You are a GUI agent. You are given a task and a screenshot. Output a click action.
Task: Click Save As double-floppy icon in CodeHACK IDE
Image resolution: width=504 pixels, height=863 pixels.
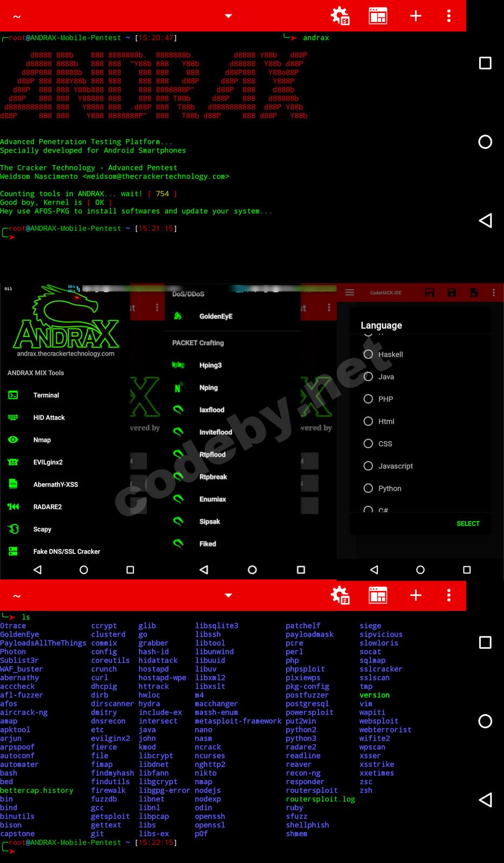tap(430, 292)
